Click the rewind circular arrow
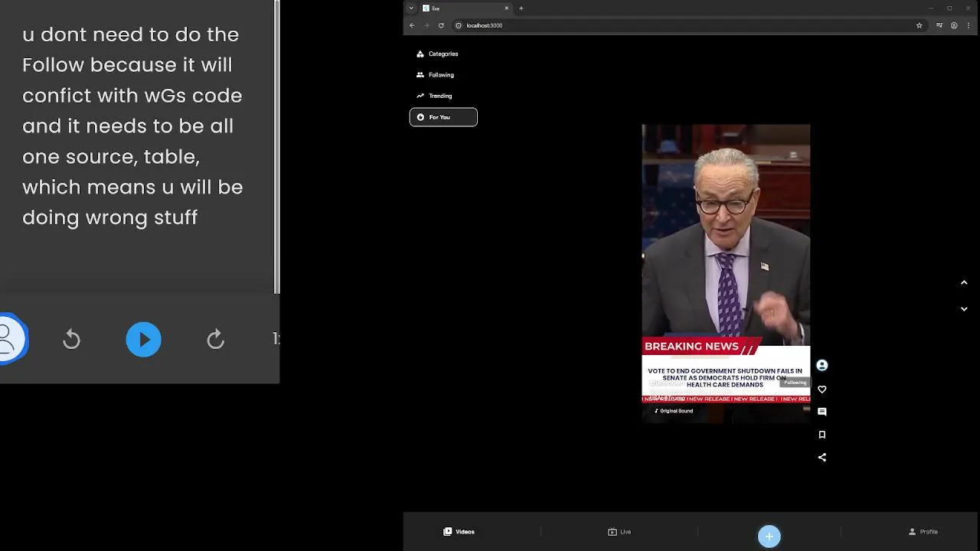 (71, 340)
